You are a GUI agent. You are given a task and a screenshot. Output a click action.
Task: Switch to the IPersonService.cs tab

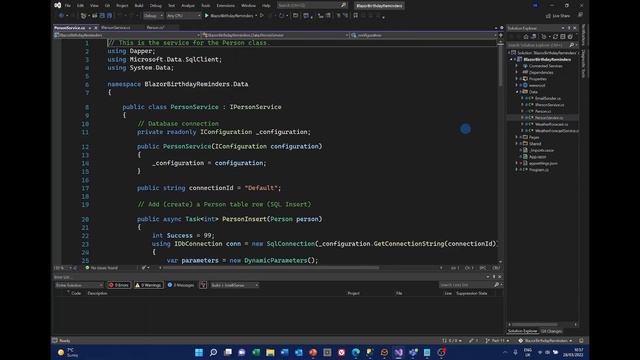pos(116,28)
